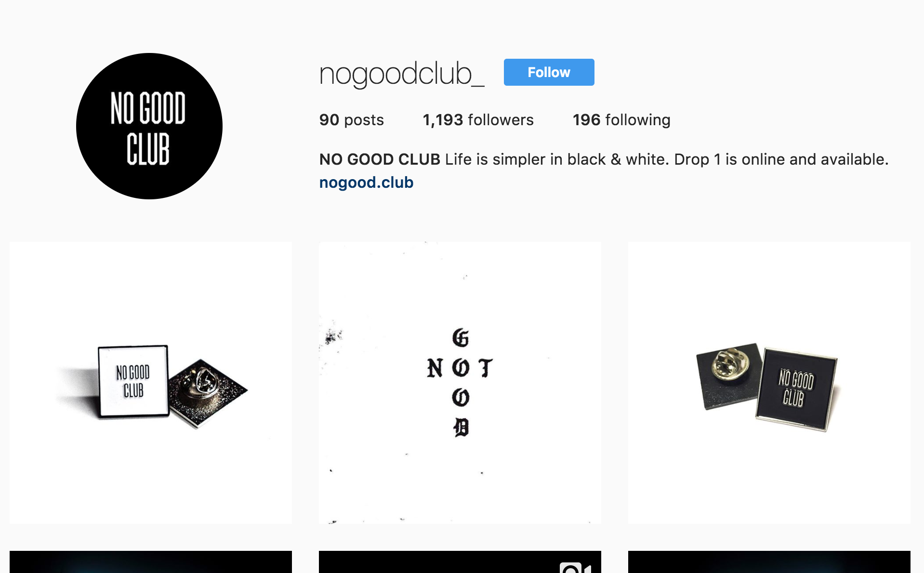Open the dark post in the second row, left

[151, 562]
